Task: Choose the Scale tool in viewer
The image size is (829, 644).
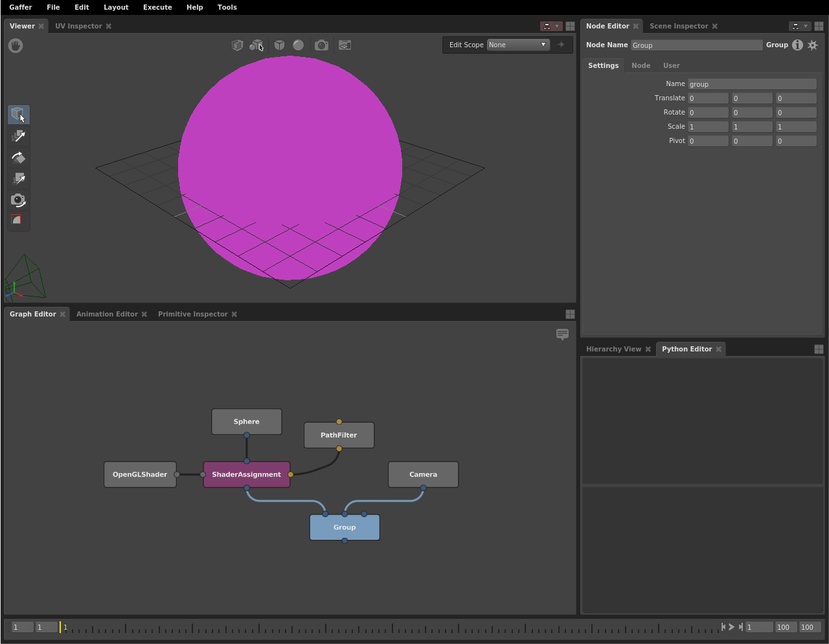Action: pos(18,179)
